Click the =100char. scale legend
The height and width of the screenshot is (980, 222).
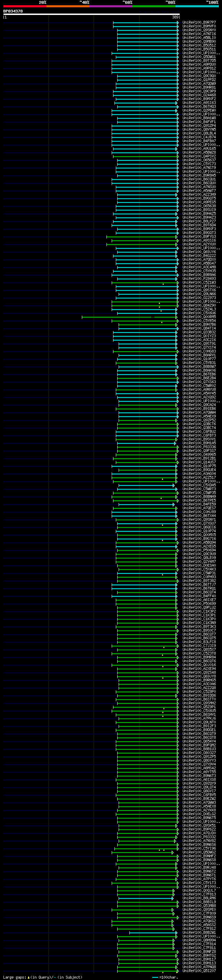[165, 977]
